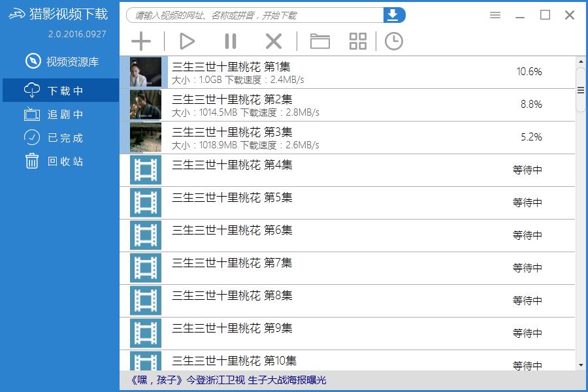Pause downloads with the pause icon
This screenshot has width=588, height=392.
click(230, 41)
